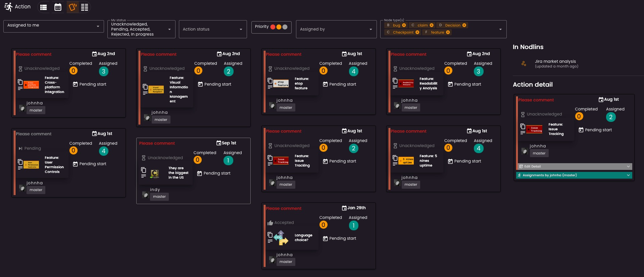644x277 pixels.
Task: Open the Assigned to me dropdown
Action: coord(53,26)
